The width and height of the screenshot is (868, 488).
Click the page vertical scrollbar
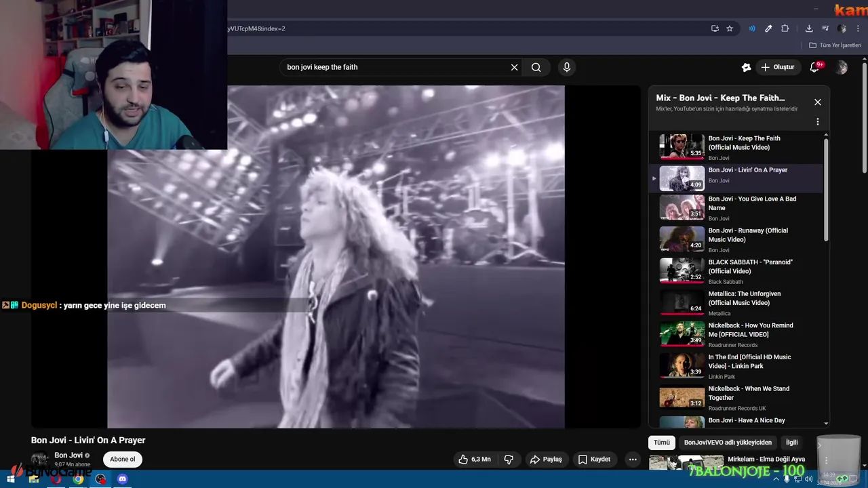[864, 117]
